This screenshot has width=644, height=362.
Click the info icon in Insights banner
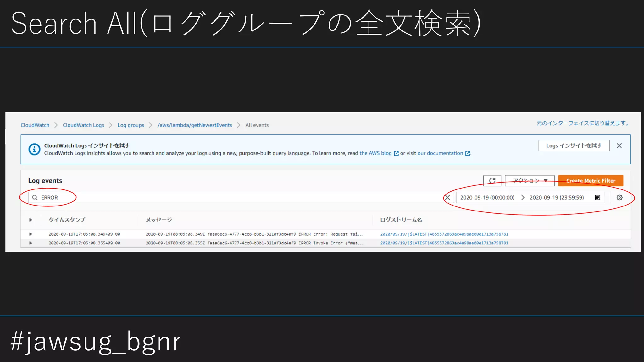(x=34, y=149)
